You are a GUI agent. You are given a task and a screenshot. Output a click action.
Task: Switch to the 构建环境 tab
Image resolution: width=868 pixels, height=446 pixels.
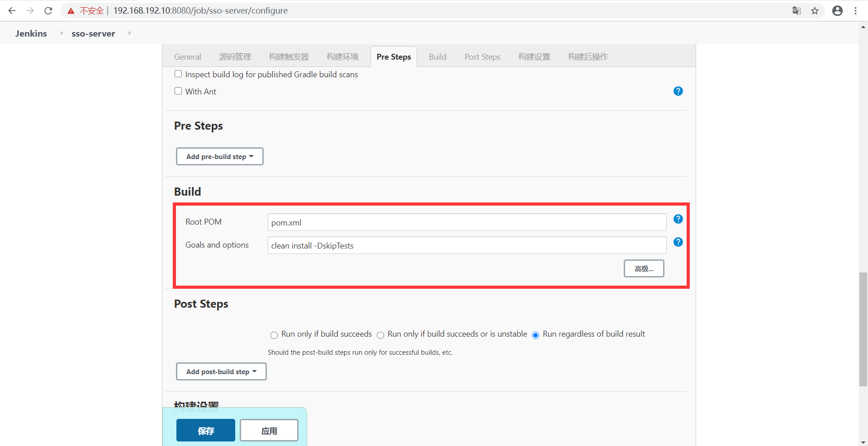(x=343, y=57)
